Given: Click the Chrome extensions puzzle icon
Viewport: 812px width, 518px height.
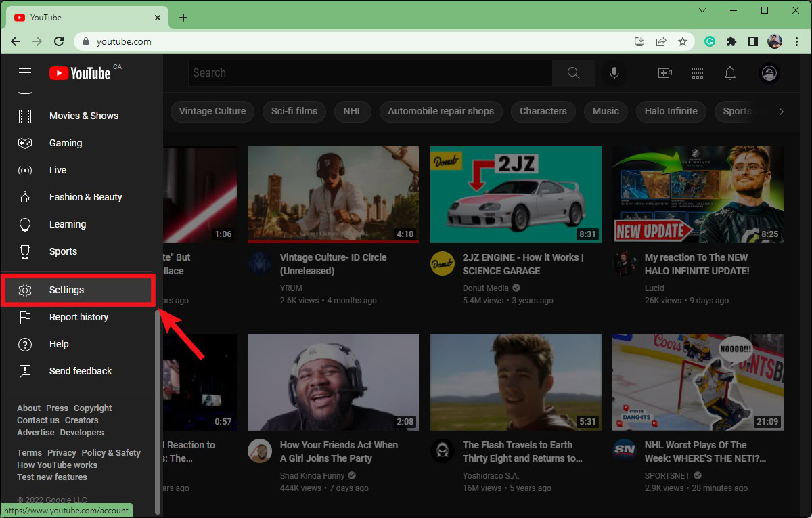Looking at the screenshot, I should tap(731, 41).
